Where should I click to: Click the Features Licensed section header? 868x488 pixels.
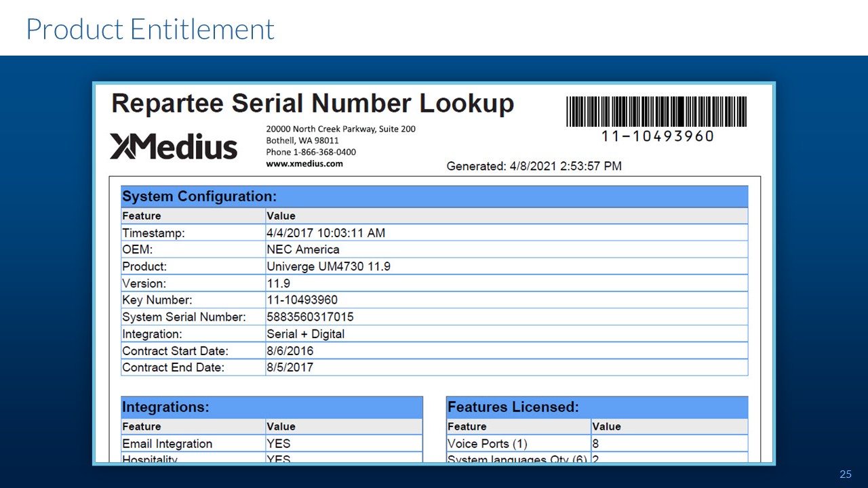[x=513, y=407]
